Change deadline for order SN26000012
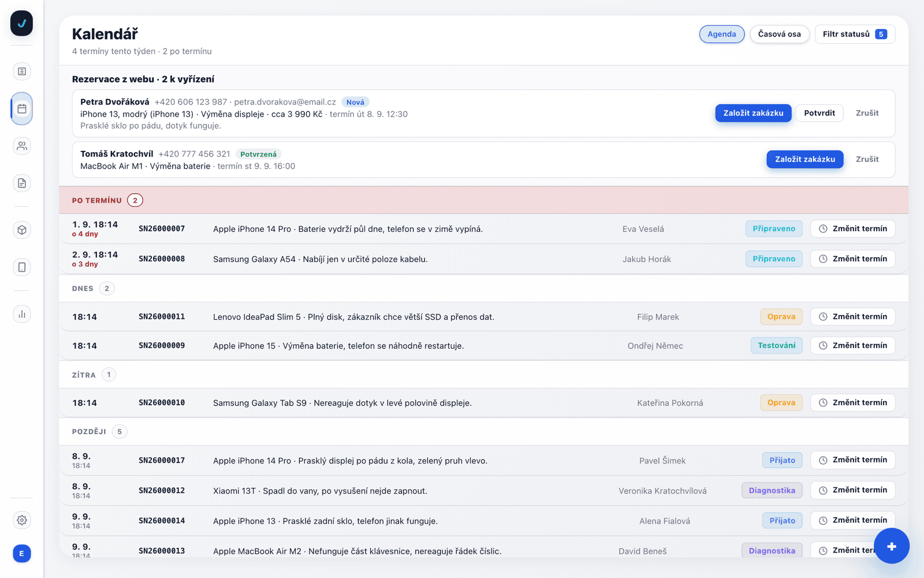The height and width of the screenshot is (578, 924). coord(852,490)
